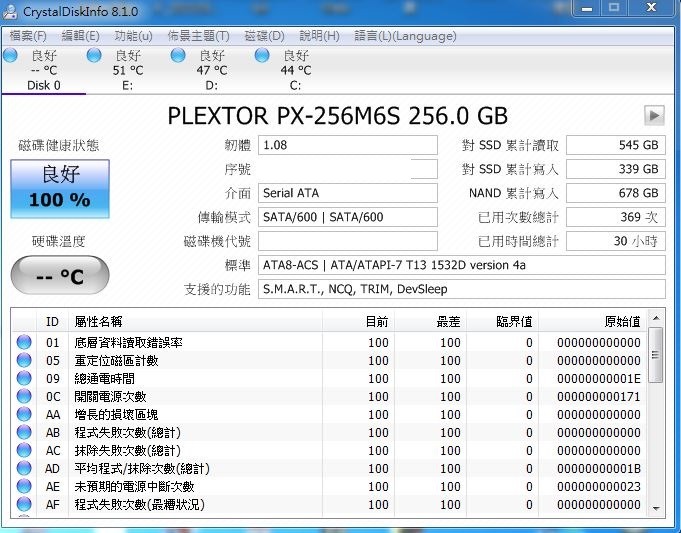681x533 pixels.
Task: Click the blue status orb for drive C:
Action: (261, 56)
